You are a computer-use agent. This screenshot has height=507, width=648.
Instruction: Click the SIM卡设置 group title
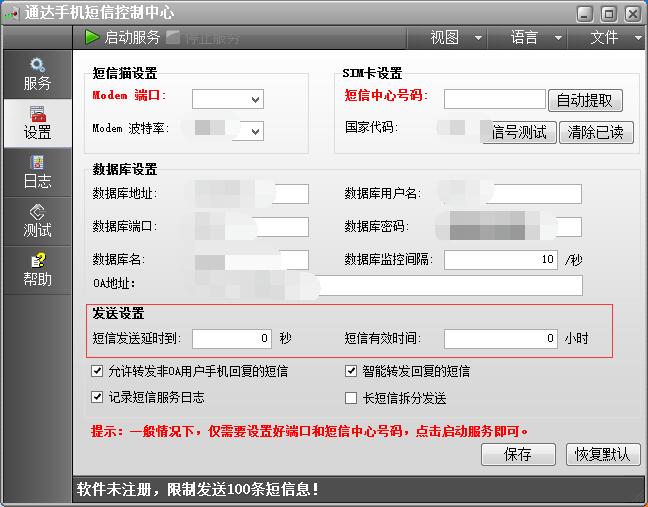point(372,73)
